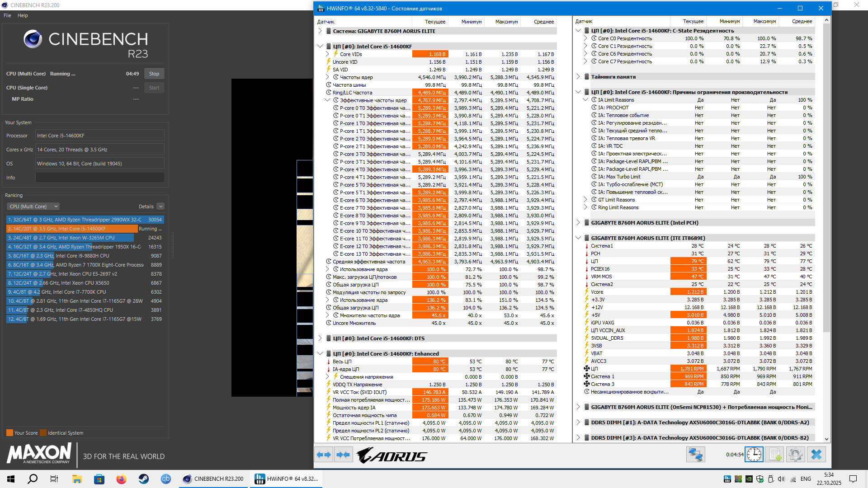
Task: Click the Info input field in Your System
Action: pyautogui.click(x=100, y=178)
